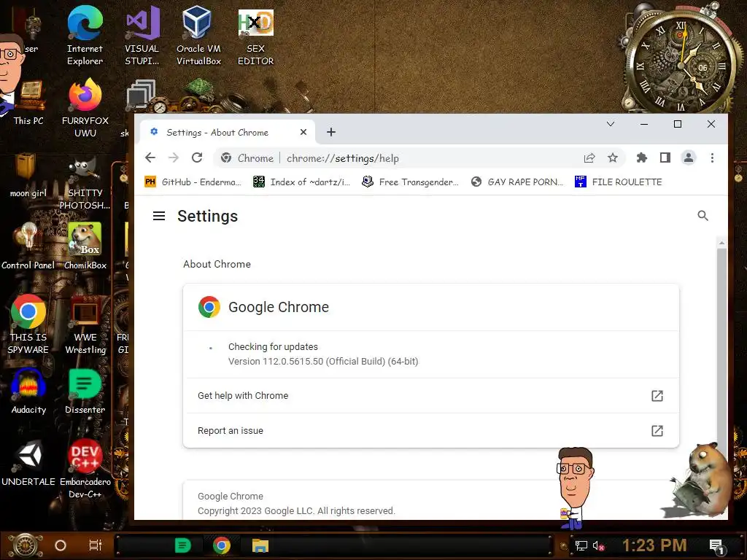Open the moon girl folder icon

[28, 175]
